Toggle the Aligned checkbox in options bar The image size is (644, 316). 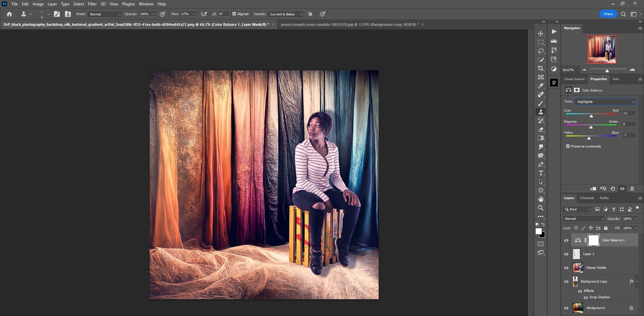click(x=234, y=14)
